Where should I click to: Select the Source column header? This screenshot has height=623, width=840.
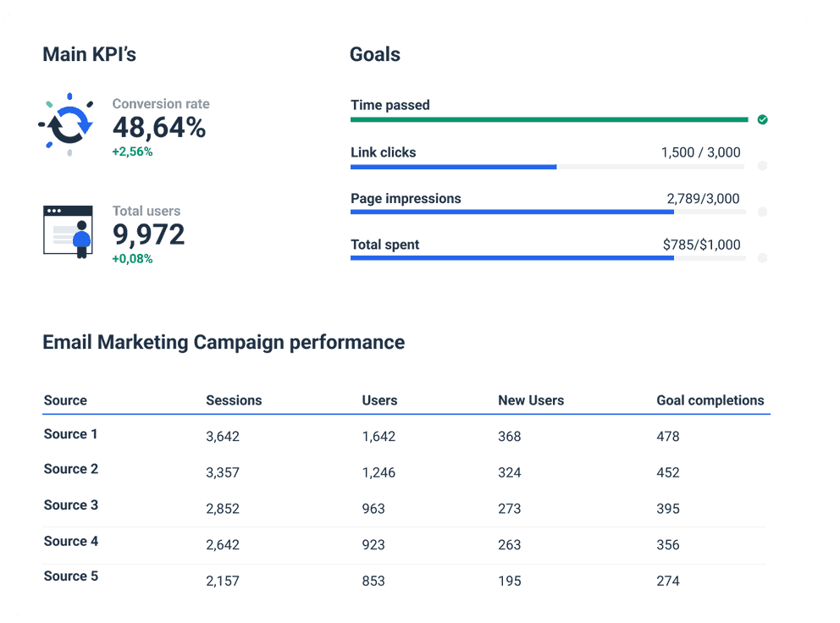(x=65, y=400)
